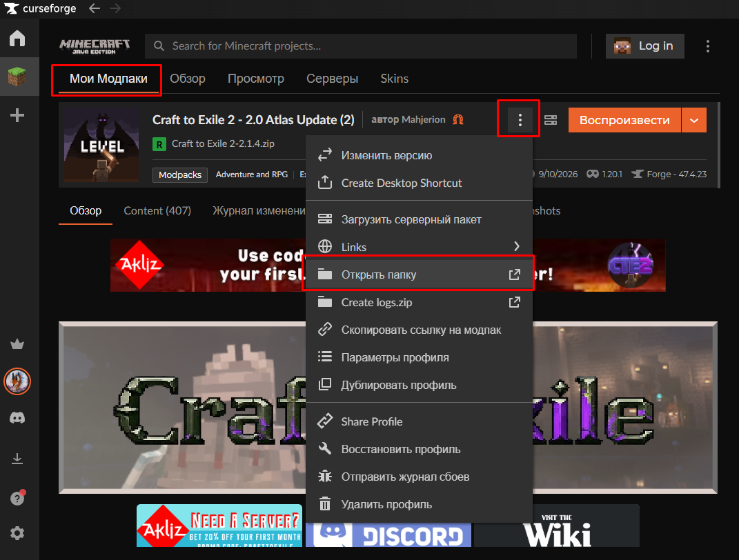Select Открыть папку menu entry
Viewport: 739px width, 560px height.
419,274
